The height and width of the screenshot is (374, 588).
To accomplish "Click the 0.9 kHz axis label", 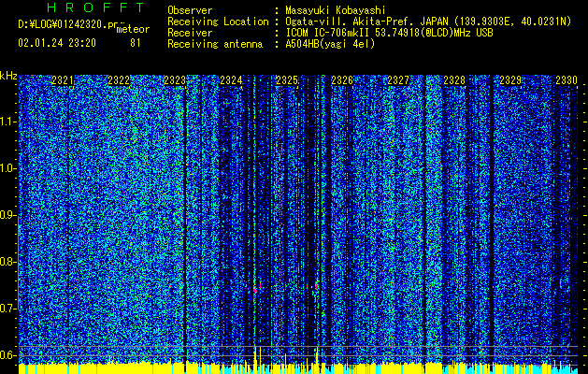I will click(7, 215).
